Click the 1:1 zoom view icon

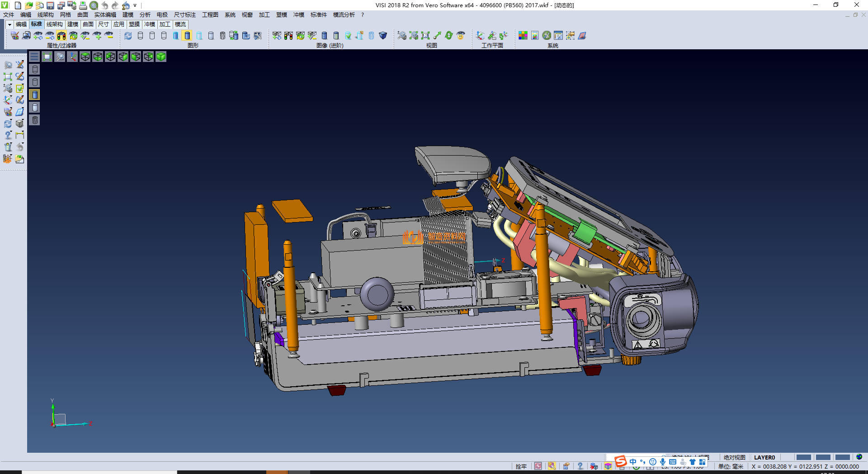[x=425, y=36]
